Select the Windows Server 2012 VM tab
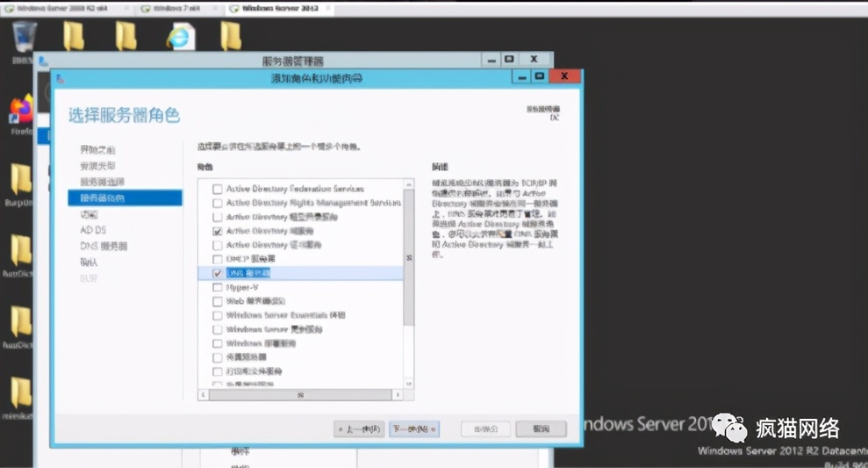 [280, 9]
